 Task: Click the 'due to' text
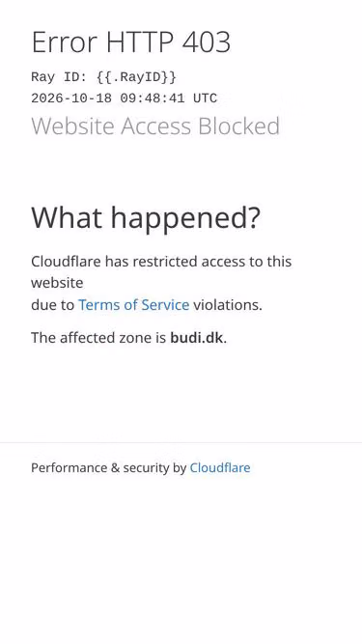52,305
